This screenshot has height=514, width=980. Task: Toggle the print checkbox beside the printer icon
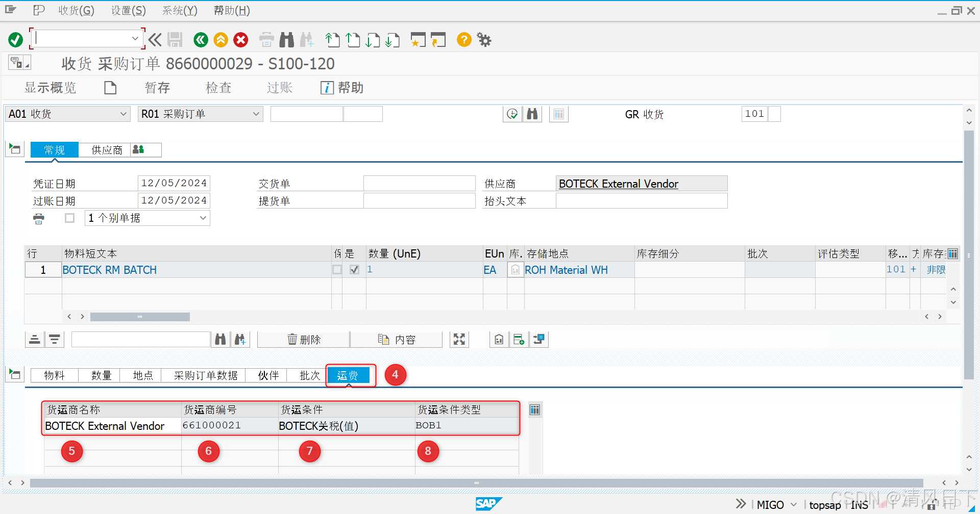click(70, 218)
